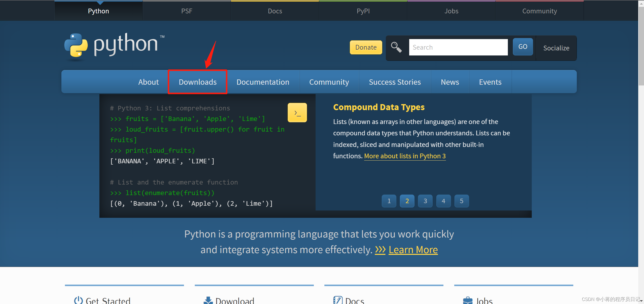
Task: Open the Documentation navigation menu
Action: pos(263,82)
